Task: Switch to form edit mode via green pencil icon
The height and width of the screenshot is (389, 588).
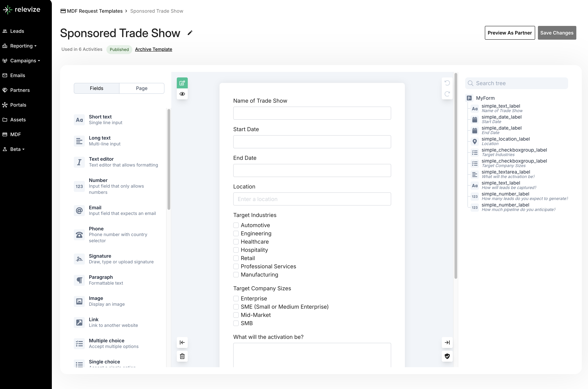Action: click(x=182, y=83)
